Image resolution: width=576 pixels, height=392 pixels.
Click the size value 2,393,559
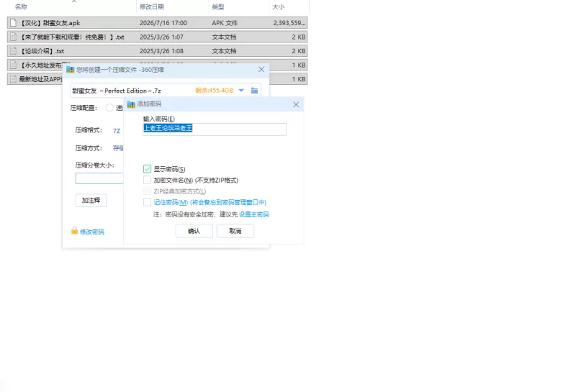click(289, 23)
